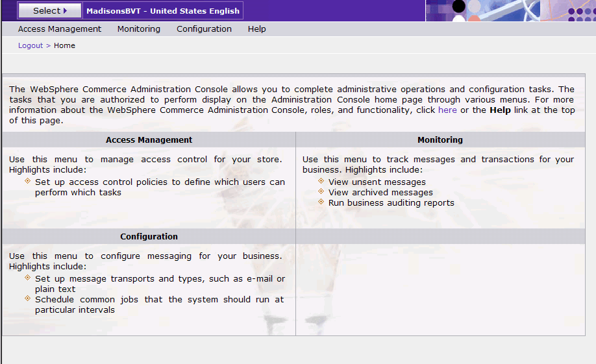Click the diamond bullet beside 'View archived messages'
Screen dimensions: 596x364
[x=321, y=191]
